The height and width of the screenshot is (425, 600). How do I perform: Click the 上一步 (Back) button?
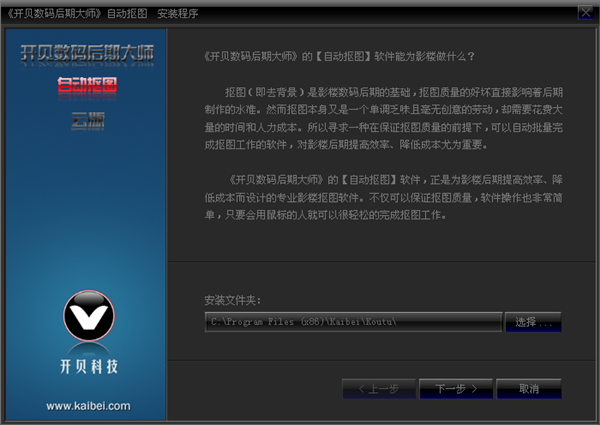click(379, 389)
